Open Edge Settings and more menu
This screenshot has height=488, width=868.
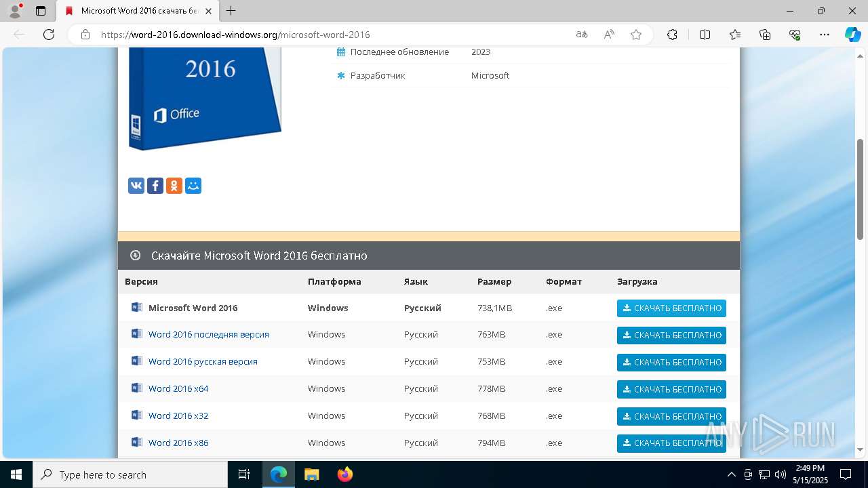point(825,35)
